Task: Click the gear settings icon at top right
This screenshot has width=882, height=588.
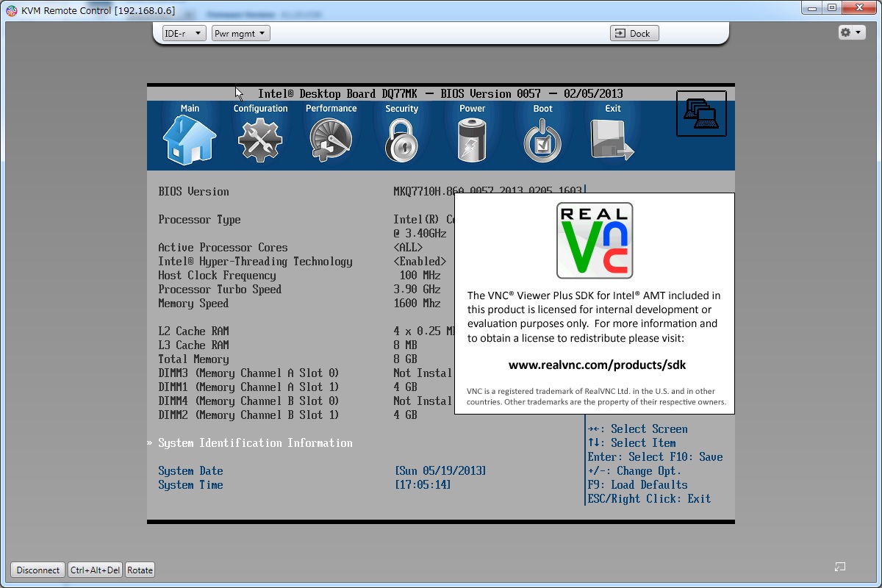Action: coord(846,32)
